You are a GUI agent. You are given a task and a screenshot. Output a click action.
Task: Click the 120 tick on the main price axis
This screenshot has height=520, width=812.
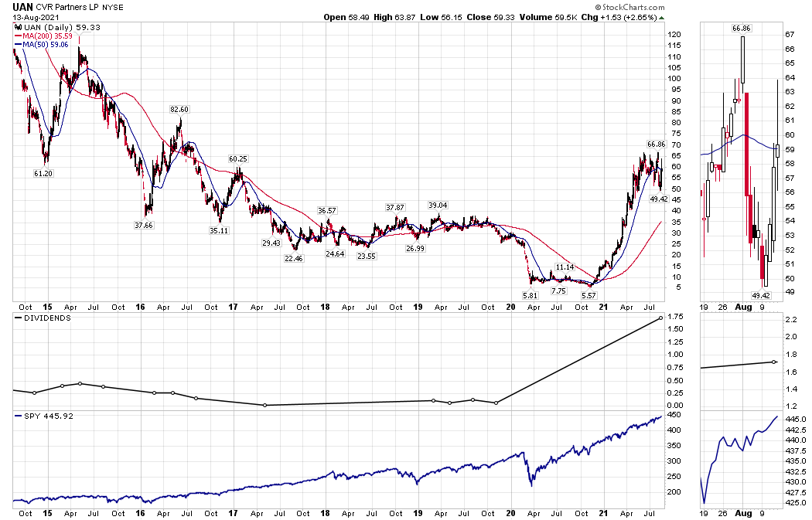pyautogui.click(x=674, y=35)
